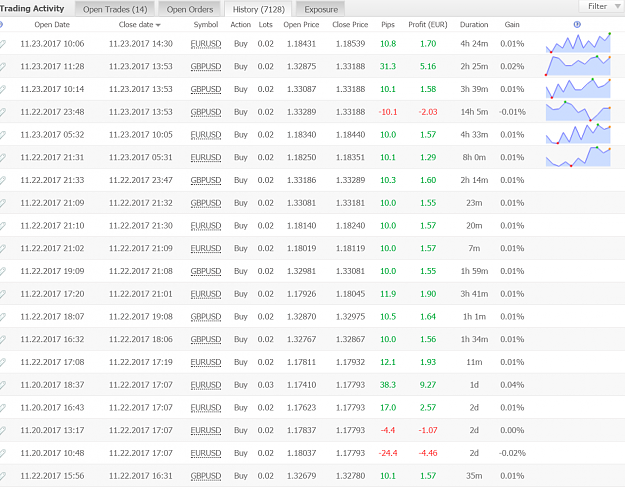Viewport: 625px width, 489px height.
Task: Click attachment icon for trade opened 11.20.2017 13:17
Action: tap(3, 430)
